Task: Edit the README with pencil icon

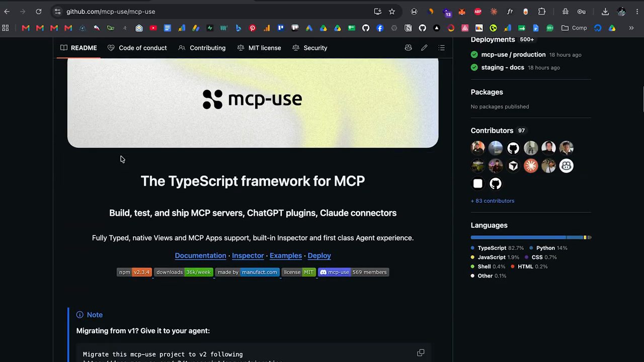Action: (x=425, y=48)
